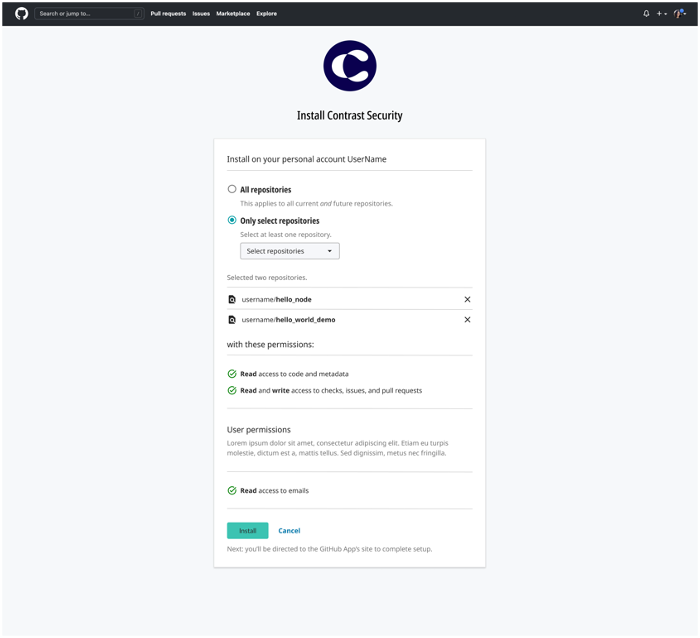Click username/hello_world_demo repository name
700x638 pixels.
288,320
